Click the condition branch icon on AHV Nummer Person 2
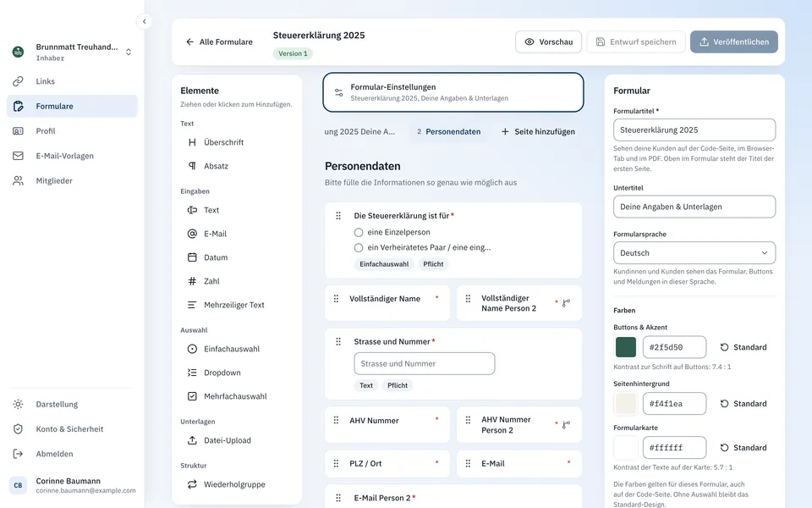The width and height of the screenshot is (812, 508). pos(566,424)
